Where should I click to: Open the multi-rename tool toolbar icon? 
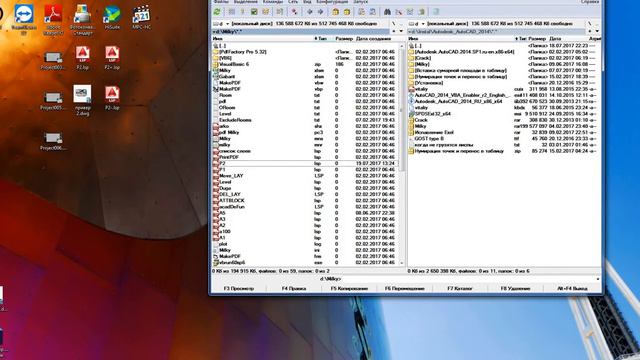coord(399,12)
